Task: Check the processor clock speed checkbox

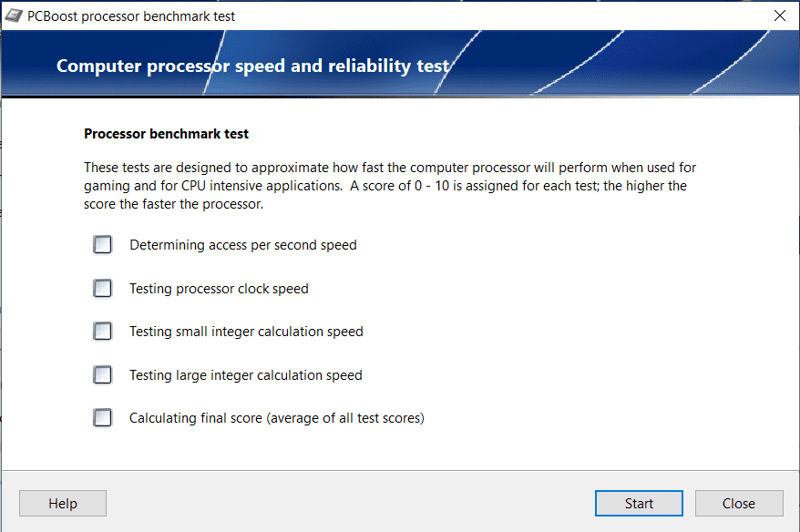Action: point(103,289)
